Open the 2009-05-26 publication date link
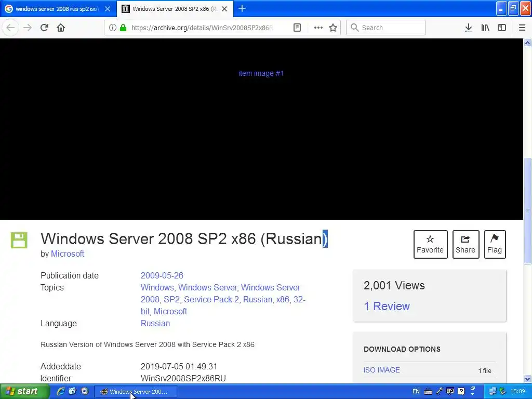Screen dimensions: 532x399 162,275
